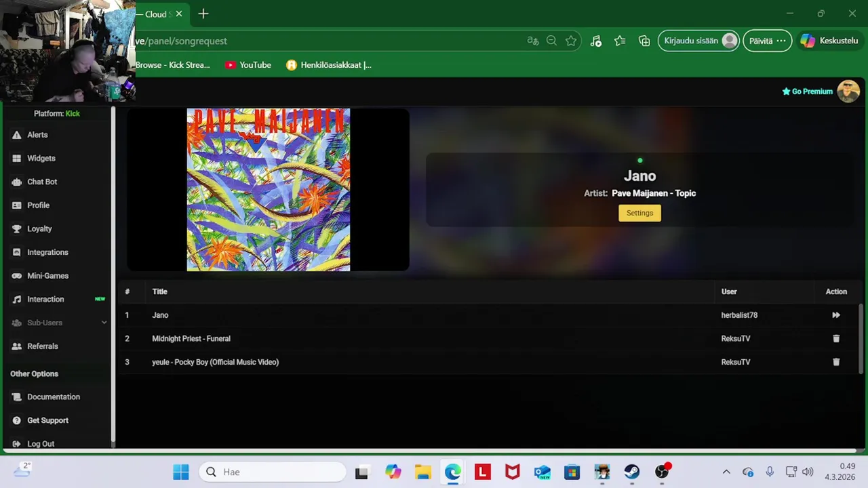Open Widgets in the sidebar
The image size is (868, 488).
point(41,158)
